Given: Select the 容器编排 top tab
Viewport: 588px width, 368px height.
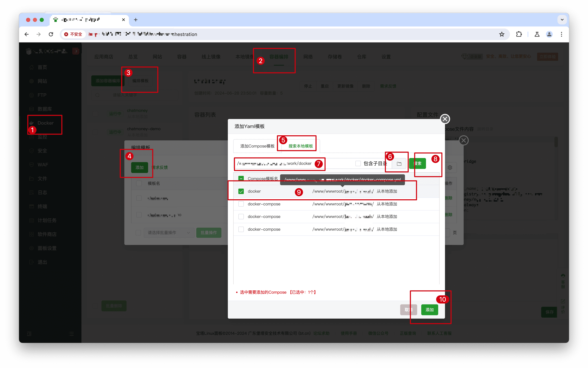Looking at the screenshot, I should coord(279,57).
